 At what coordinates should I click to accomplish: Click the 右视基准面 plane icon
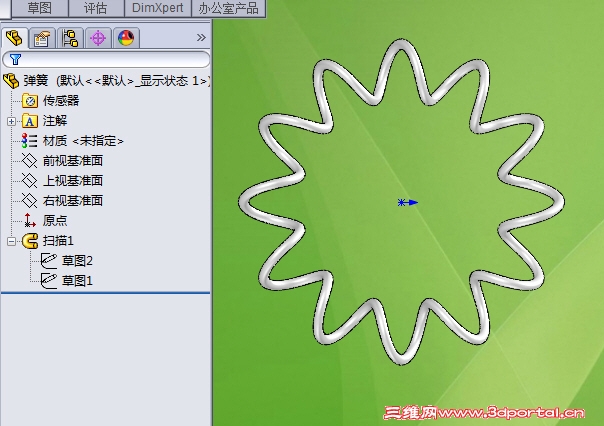[29, 200]
